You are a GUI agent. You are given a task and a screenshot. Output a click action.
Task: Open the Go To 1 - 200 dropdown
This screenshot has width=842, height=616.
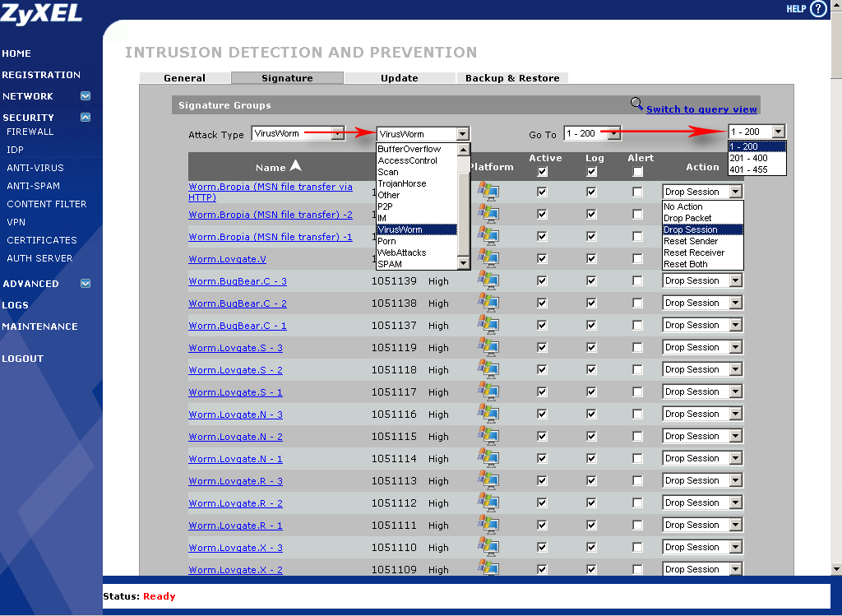click(592, 133)
